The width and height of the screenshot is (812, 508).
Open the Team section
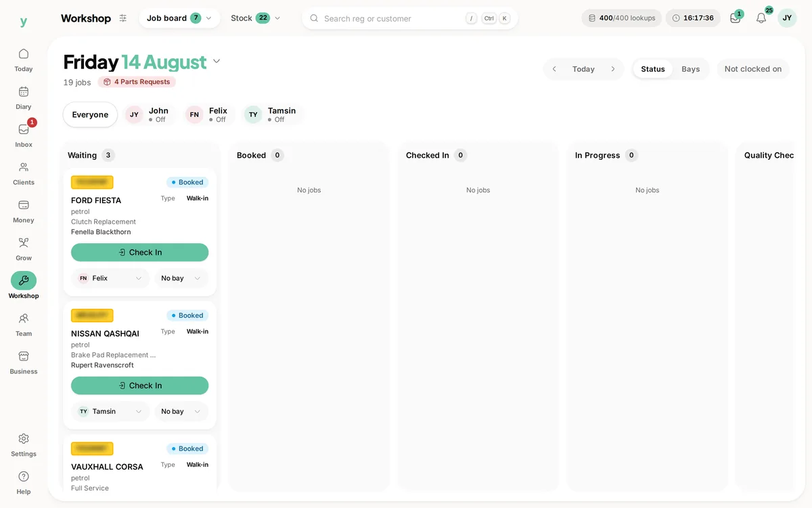click(24, 325)
